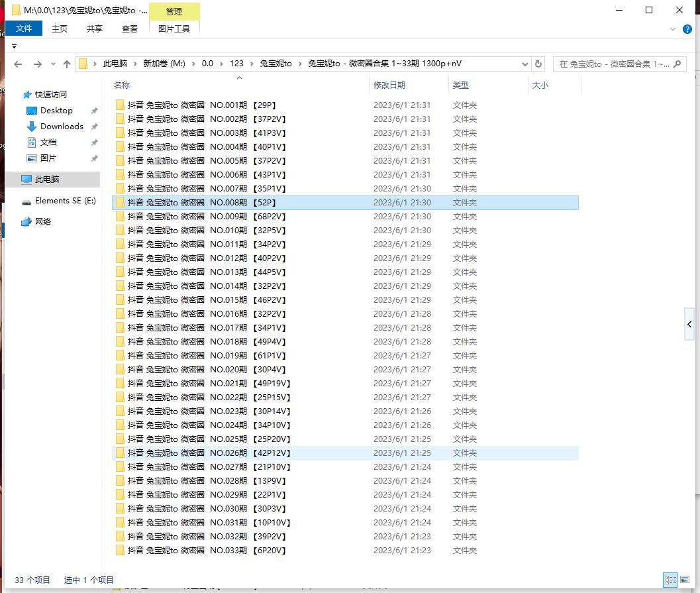This screenshot has height=593, width=700.
Task: Switch to details view layout icon
Action: [670, 580]
